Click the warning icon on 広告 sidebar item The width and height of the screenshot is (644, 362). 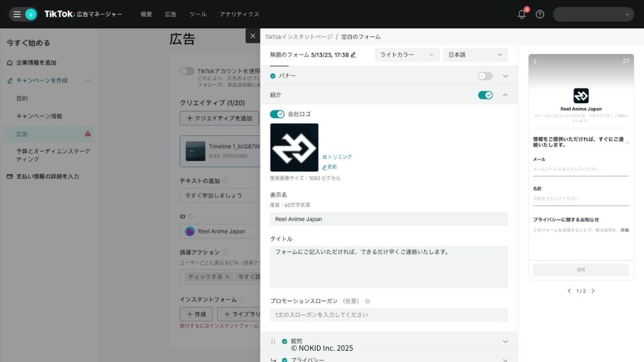(88, 134)
